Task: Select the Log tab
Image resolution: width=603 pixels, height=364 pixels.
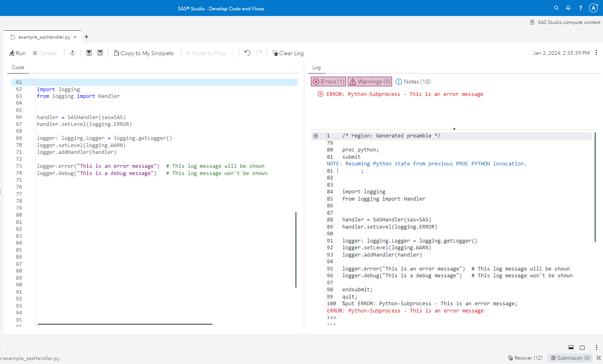Action: tap(316, 68)
